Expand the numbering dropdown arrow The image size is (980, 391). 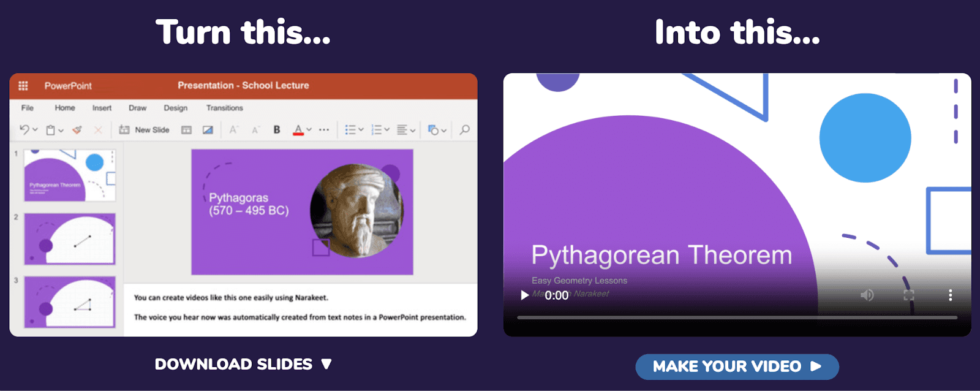coord(387,130)
